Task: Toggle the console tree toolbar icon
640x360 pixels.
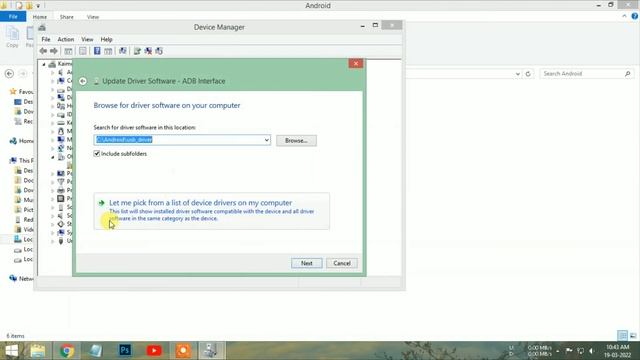Action: [68, 51]
